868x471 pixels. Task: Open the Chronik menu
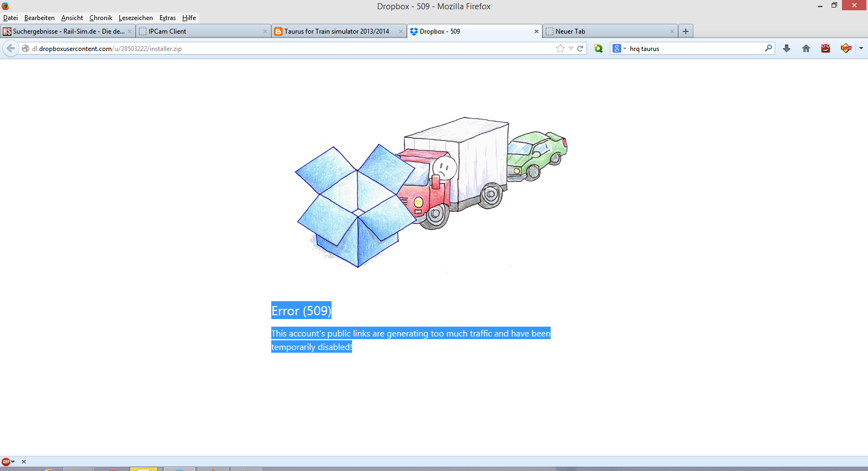[x=101, y=18]
